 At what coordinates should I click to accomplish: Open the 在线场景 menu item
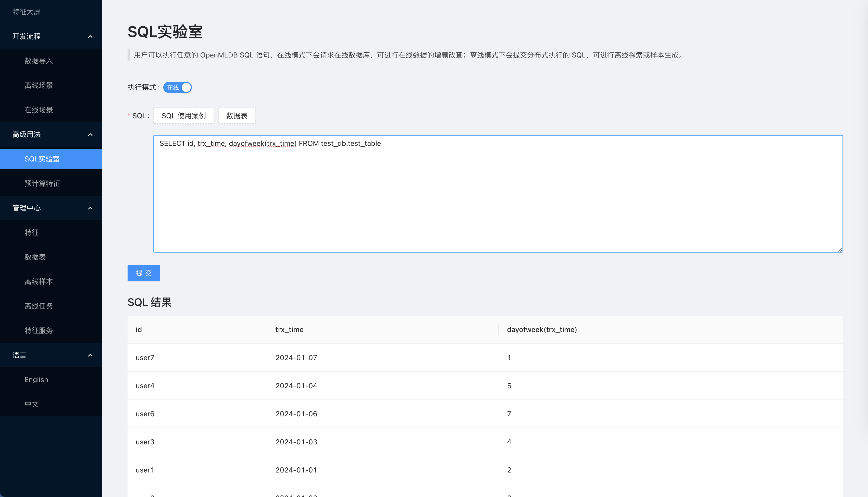point(51,110)
